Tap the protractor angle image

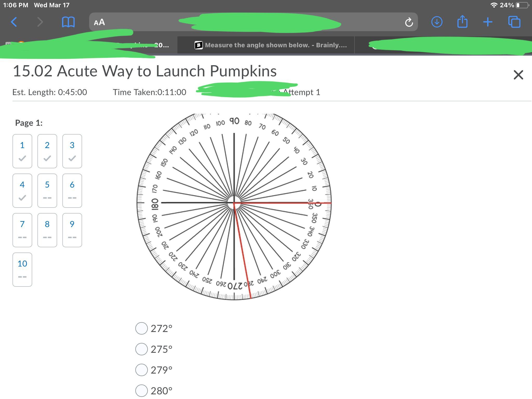[x=234, y=207]
